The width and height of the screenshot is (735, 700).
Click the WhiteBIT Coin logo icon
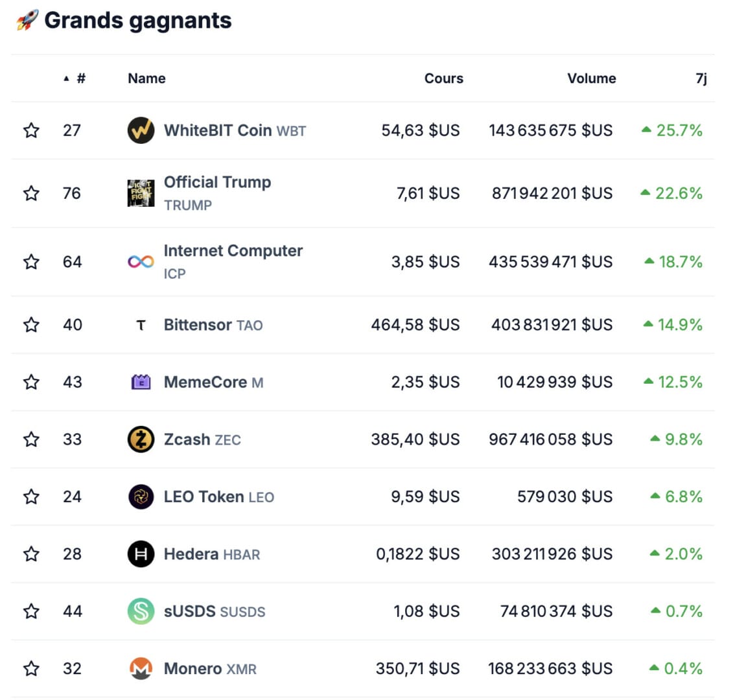[141, 130]
